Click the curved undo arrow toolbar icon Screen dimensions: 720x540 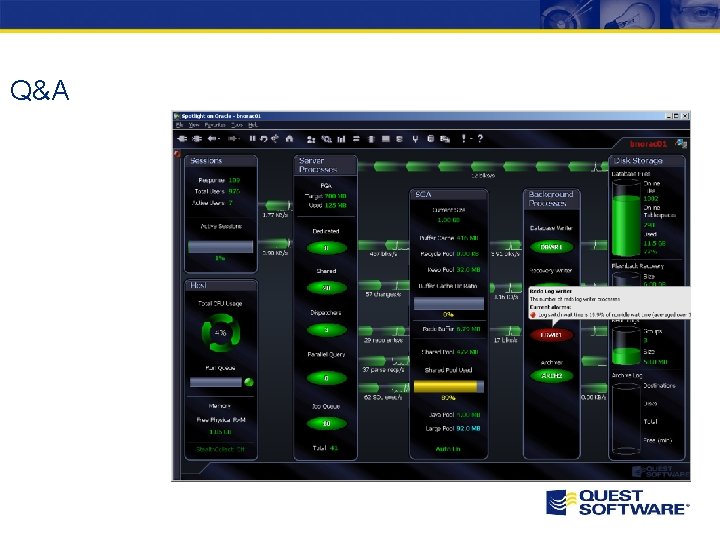[x=264, y=139]
